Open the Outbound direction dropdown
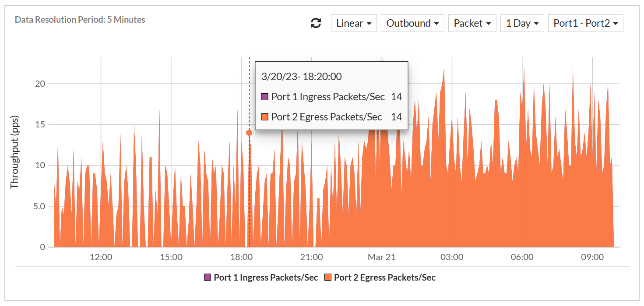644x306 pixels. point(412,23)
